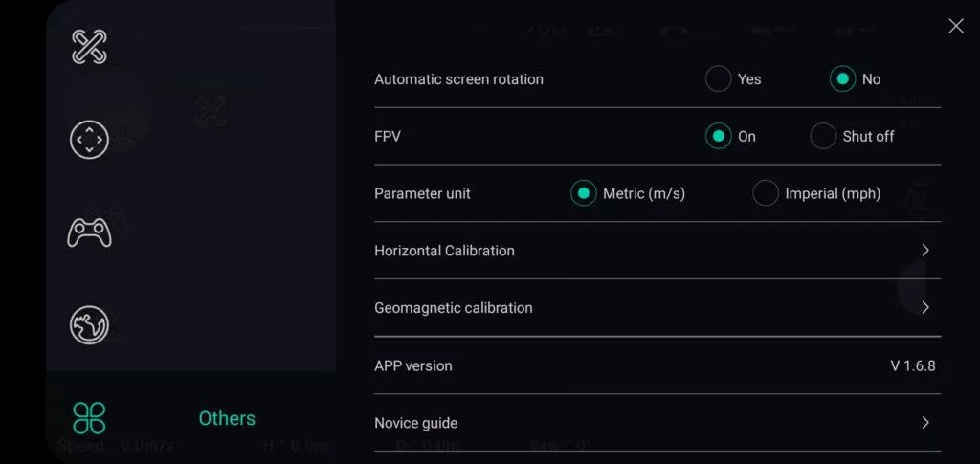Open Horizontal Calibration entry
The height and width of the screenshot is (464, 980).
click(x=444, y=251)
